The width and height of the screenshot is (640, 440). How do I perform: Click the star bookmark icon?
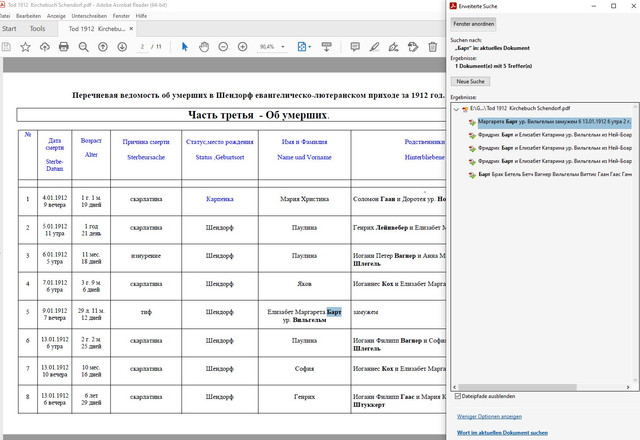tap(25, 47)
